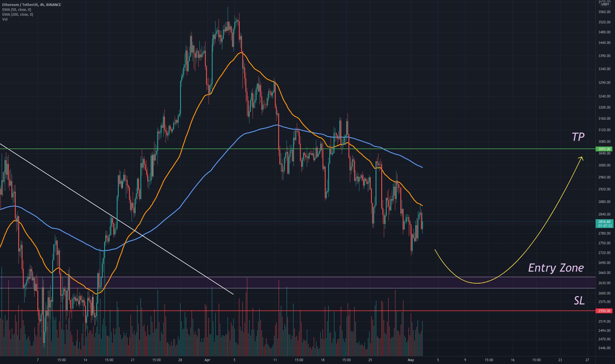Click the May label on time axis

(x=411, y=360)
